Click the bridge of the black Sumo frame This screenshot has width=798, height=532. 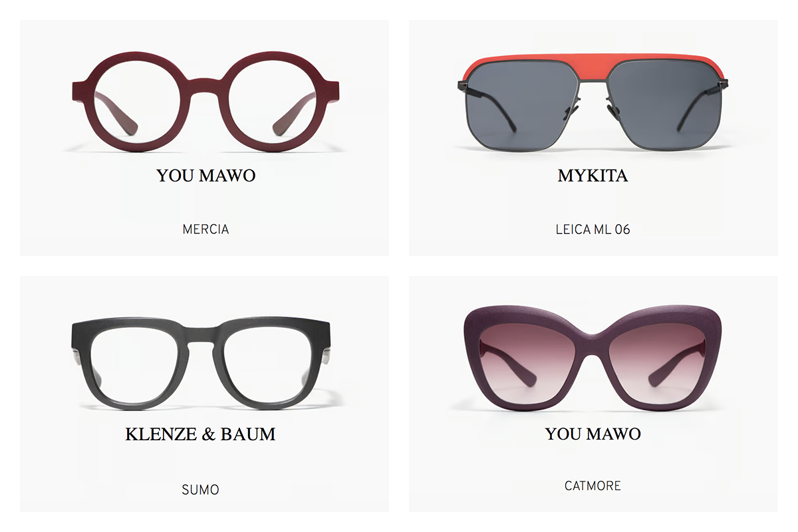point(200,337)
